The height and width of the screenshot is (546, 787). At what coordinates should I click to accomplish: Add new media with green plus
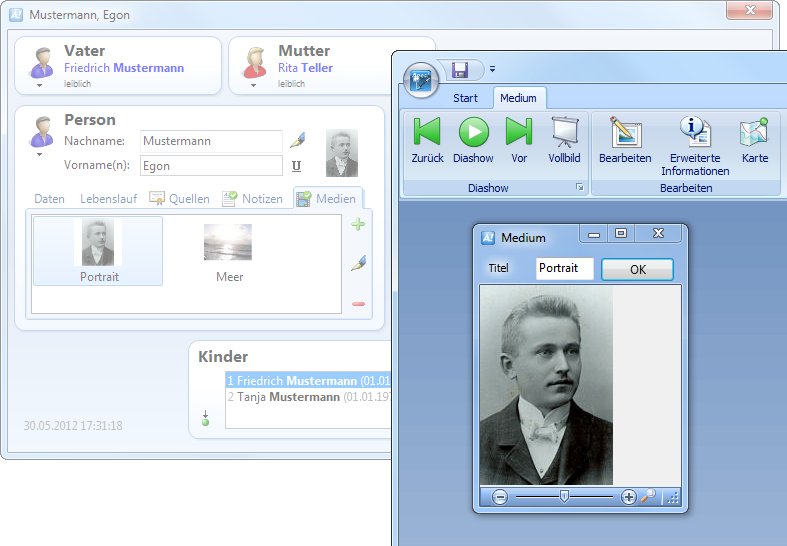tap(358, 225)
